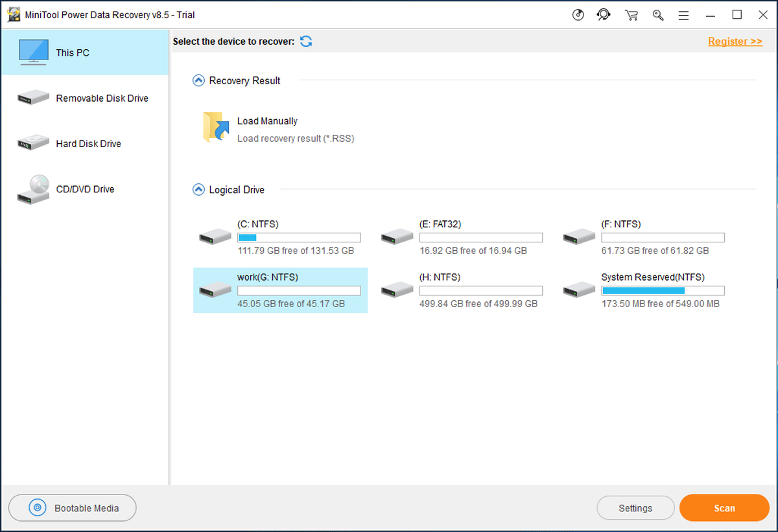The width and height of the screenshot is (778, 532).
Task: Click the Load Manually folder icon
Action: pyautogui.click(x=216, y=127)
